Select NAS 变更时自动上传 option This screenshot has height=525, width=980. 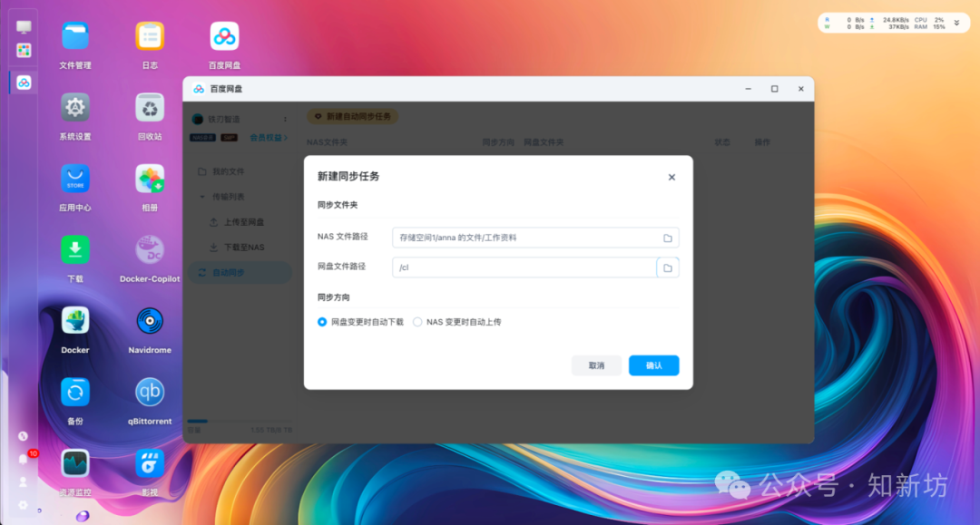point(417,321)
